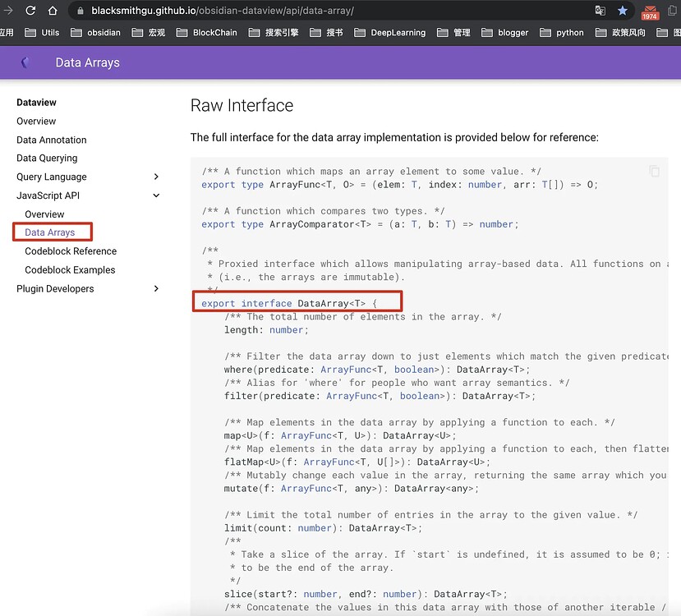Click the clipboard extension icon

click(x=673, y=11)
